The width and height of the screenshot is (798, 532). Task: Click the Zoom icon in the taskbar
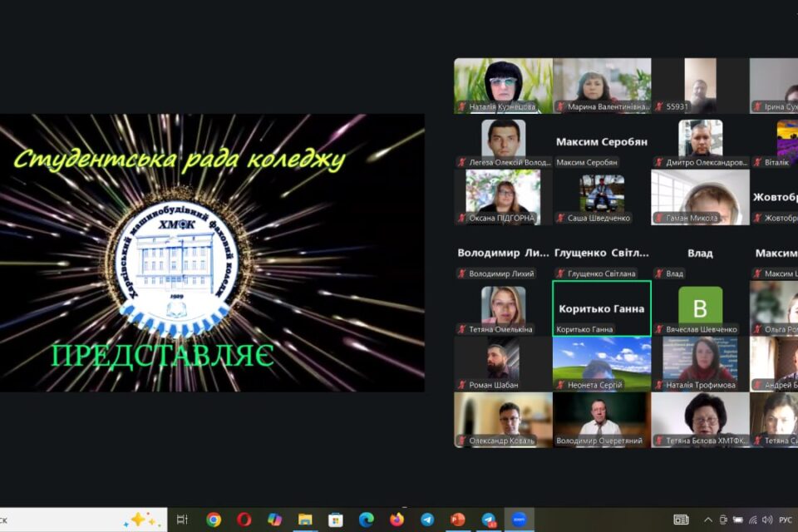coord(519,520)
